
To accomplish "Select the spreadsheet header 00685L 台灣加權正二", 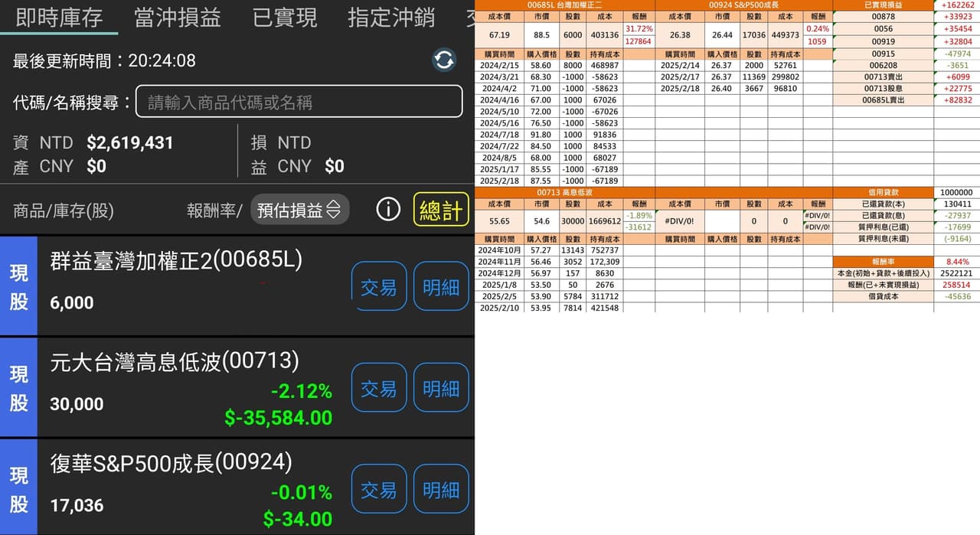I will point(565,5).
